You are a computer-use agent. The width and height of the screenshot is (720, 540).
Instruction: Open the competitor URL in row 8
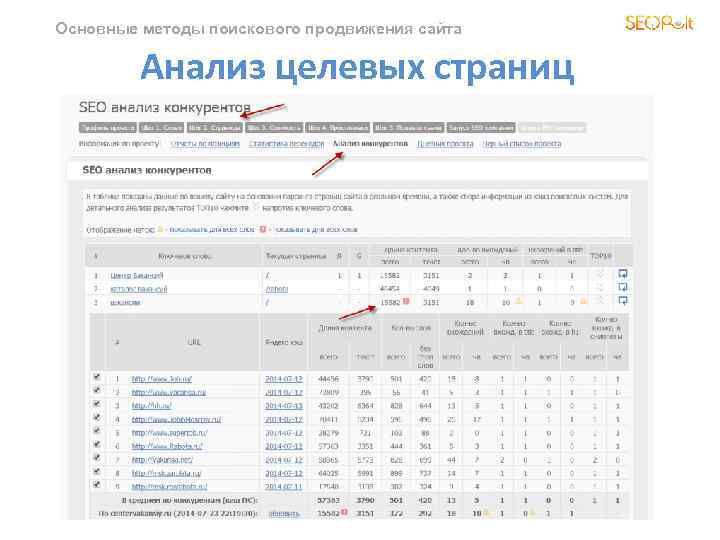(x=166, y=473)
